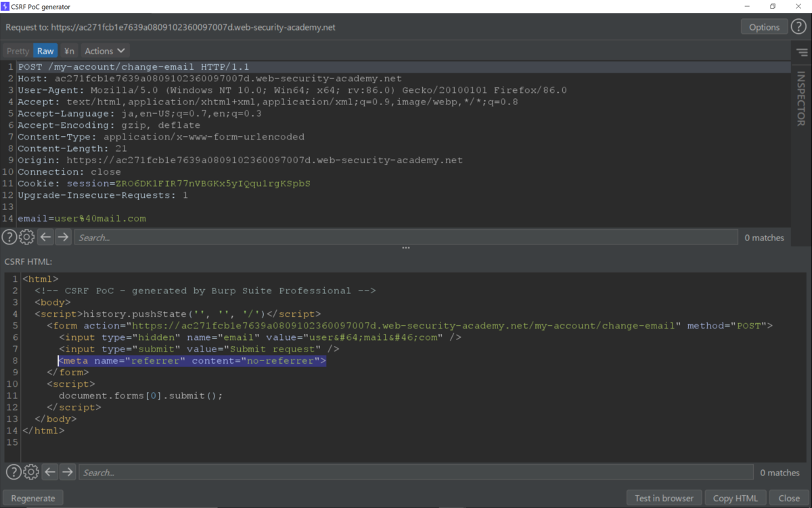The width and height of the screenshot is (812, 508).
Task: Select the Raw view tab
Action: pyautogui.click(x=45, y=51)
